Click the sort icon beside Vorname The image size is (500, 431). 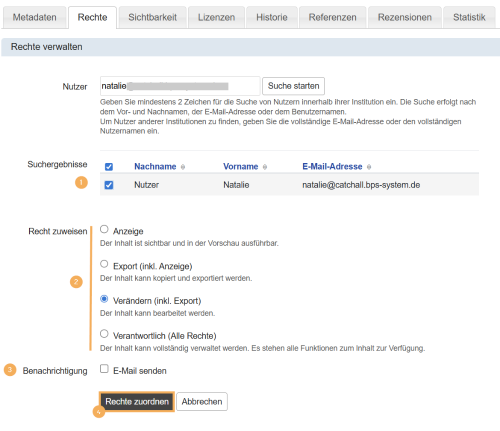(265, 167)
